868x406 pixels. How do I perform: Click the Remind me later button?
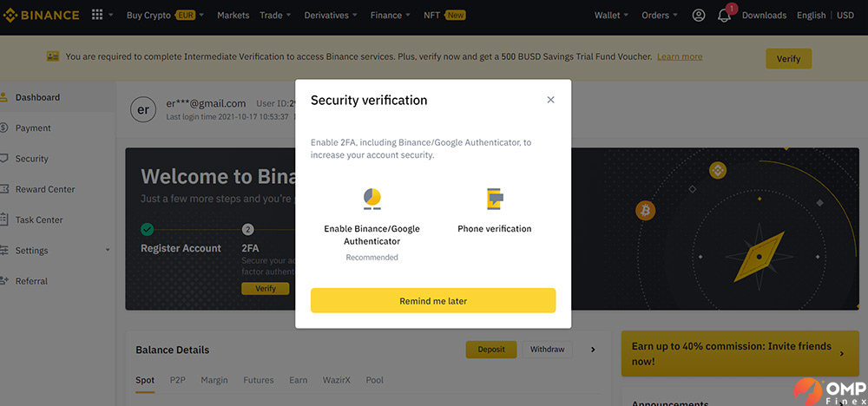pyautogui.click(x=433, y=300)
